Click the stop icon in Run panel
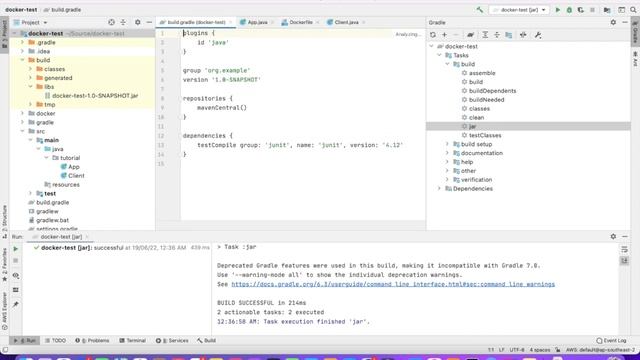The image size is (640, 360). pos(16,260)
